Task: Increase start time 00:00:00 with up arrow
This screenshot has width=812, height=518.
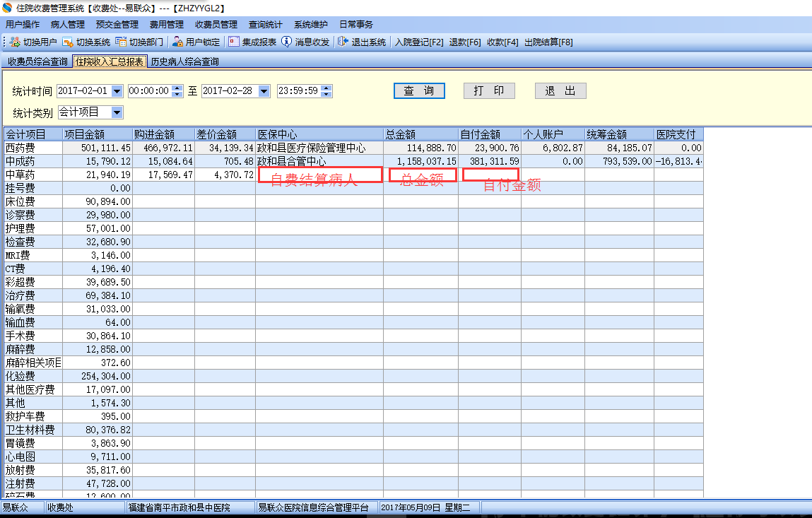Action: 177,88
